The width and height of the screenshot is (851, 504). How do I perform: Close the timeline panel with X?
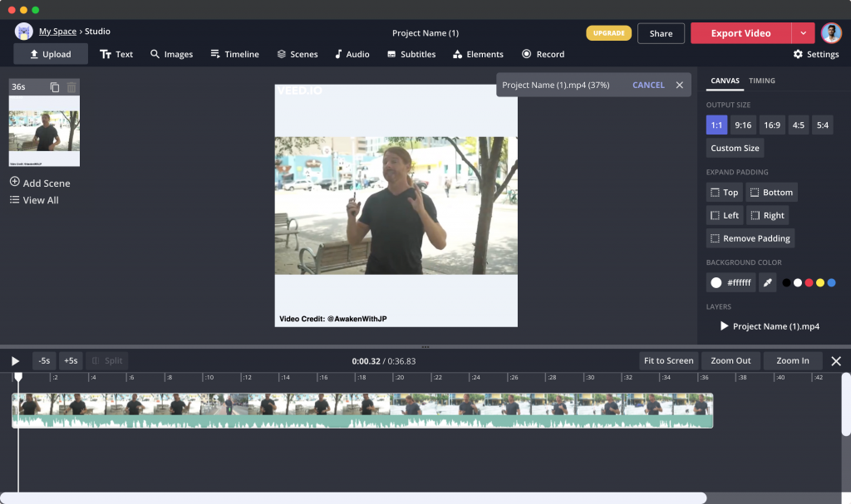[836, 361]
